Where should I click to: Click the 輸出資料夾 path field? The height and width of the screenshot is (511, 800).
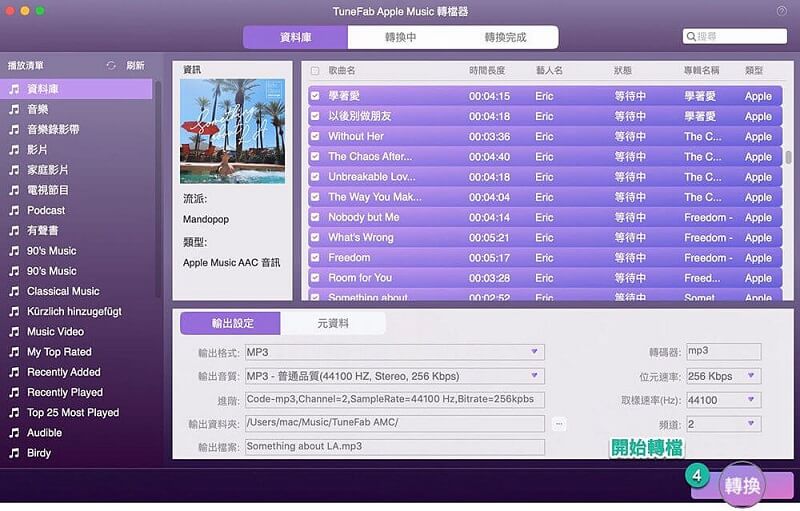point(394,423)
